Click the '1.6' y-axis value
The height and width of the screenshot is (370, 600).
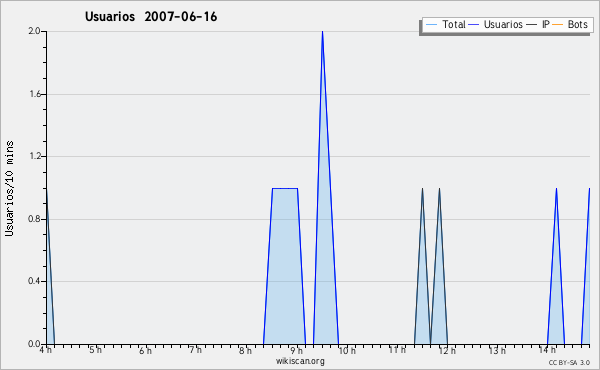[x=34, y=94]
